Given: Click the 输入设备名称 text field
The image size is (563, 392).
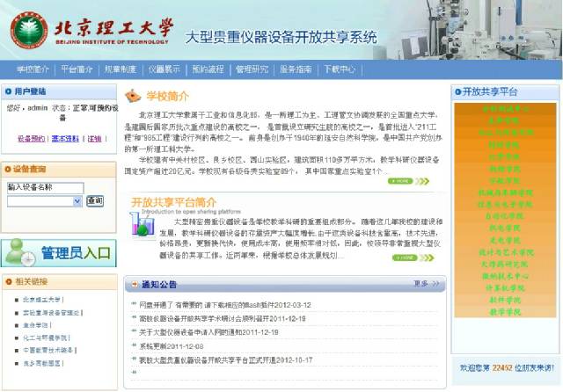Looking at the screenshot, I should click(45, 187).
